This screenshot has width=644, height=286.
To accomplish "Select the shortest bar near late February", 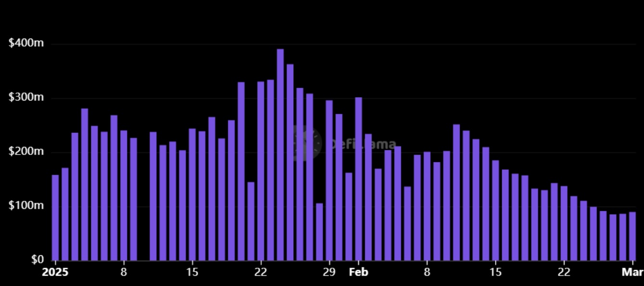I will [612, 236].
